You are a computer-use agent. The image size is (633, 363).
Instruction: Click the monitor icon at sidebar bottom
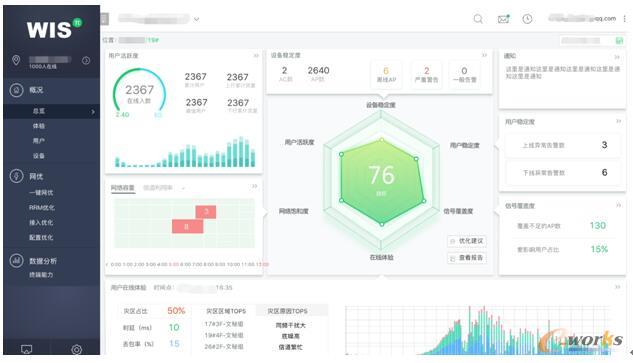click(x=26, y=349)
